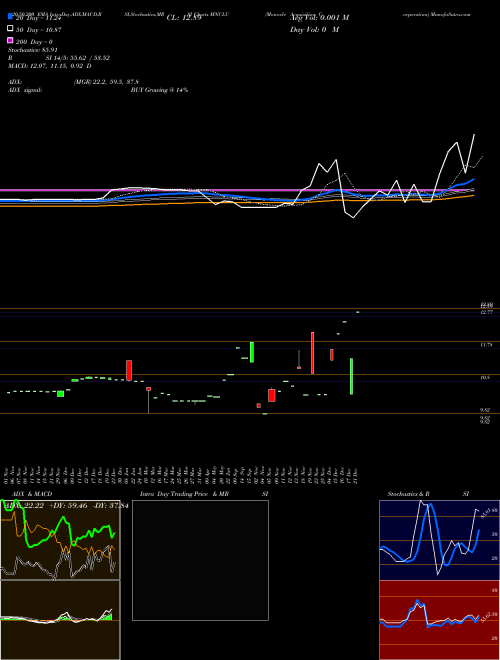Click the 'Stochastics & R' panel title
The width and height of the screenshot is (500, 660).
pyautogui.click(x=408, y=494)
